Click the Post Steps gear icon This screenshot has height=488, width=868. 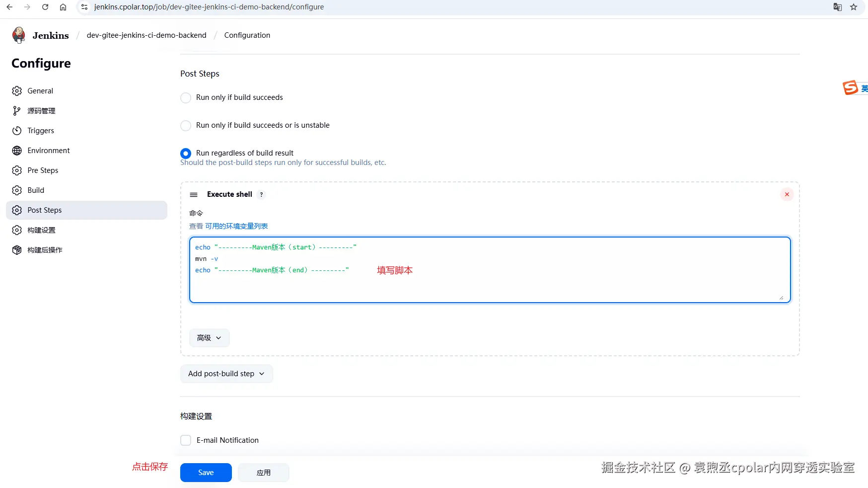[17, 210]
